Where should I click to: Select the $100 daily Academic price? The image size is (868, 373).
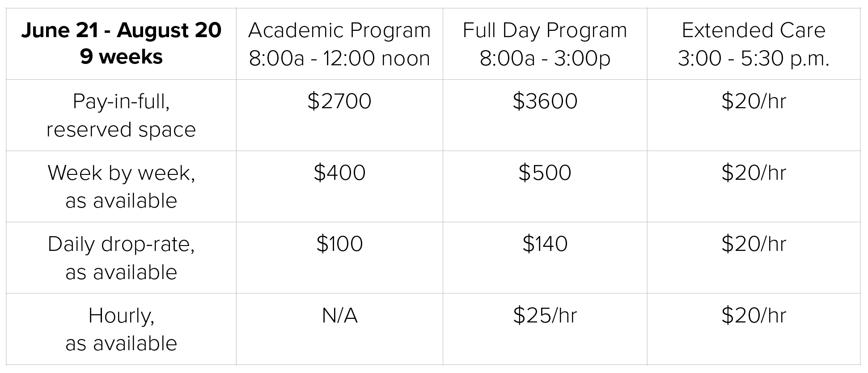click(339, 244)
